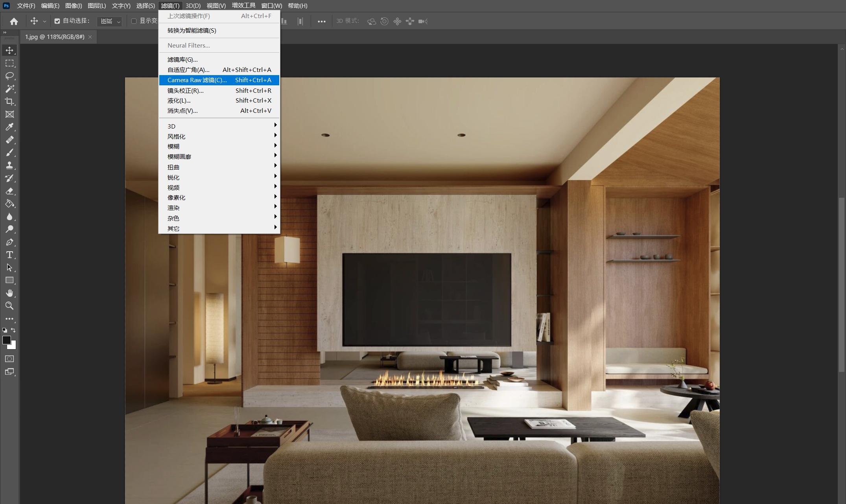The width and height of the screenshot is (846, 504).
Task: Open the 图像(I) menu
Action: click(74, 6)
